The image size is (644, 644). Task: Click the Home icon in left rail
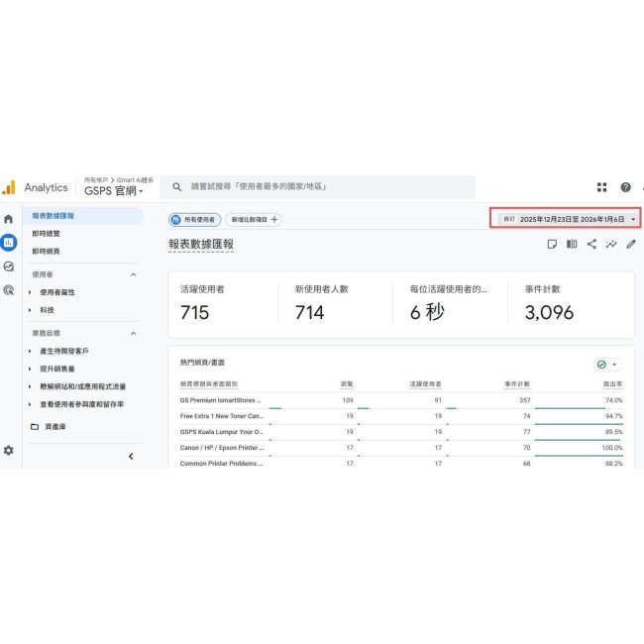click(x=9, y=218)
